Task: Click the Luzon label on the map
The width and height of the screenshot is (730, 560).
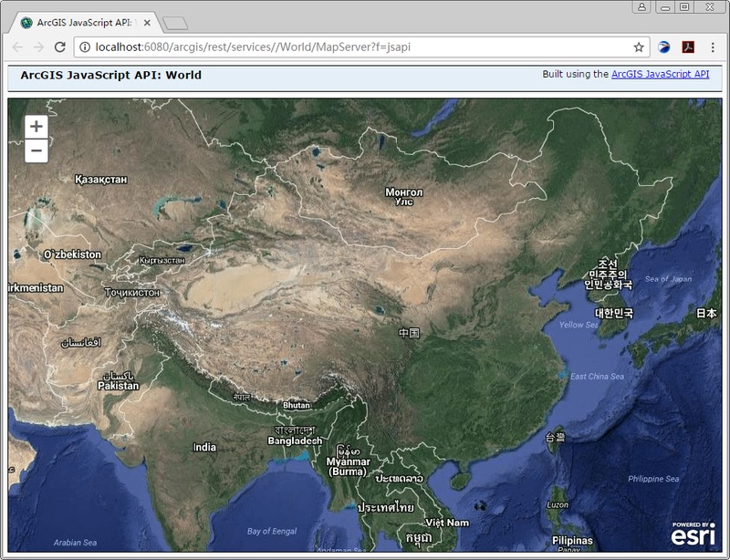Action: coord(558,504)
